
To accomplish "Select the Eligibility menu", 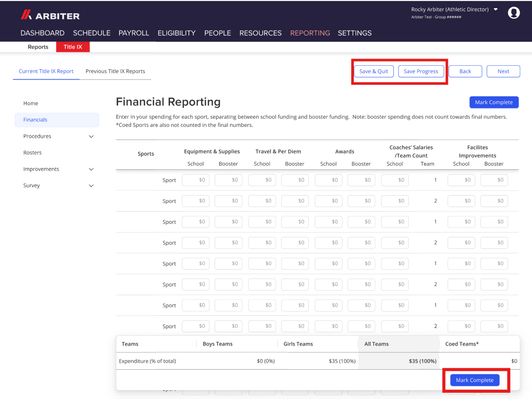I will pos(177,33).
